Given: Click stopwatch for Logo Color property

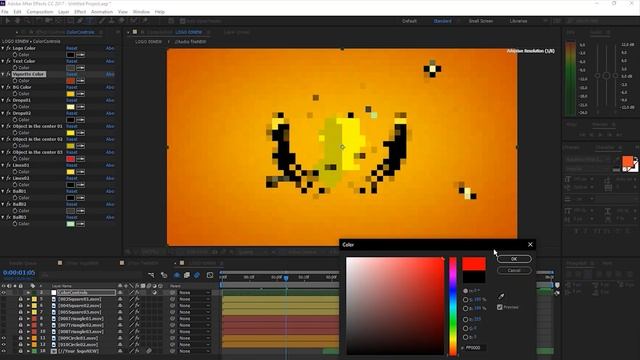Looking at the screenshot, I should pos(15,55).
